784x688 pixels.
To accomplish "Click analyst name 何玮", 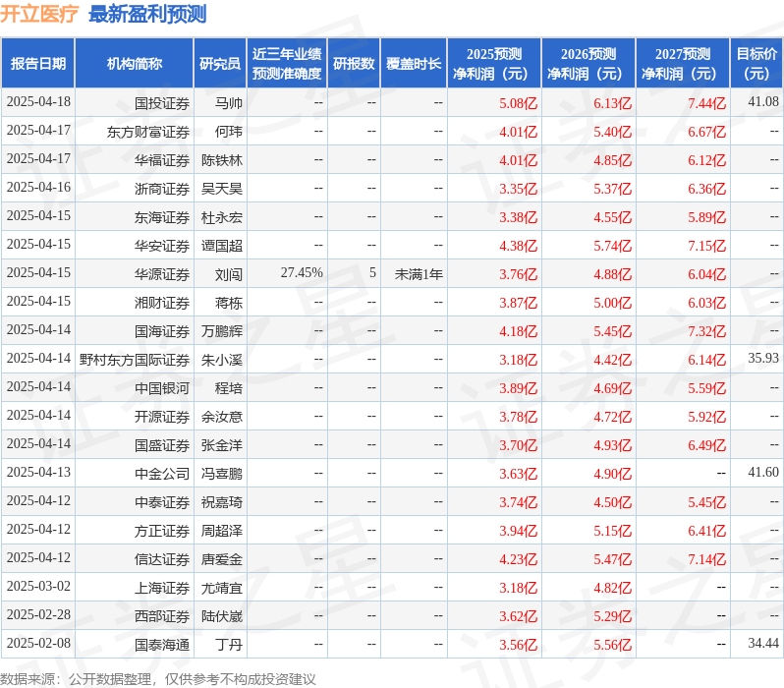I will tap(229, 132).
